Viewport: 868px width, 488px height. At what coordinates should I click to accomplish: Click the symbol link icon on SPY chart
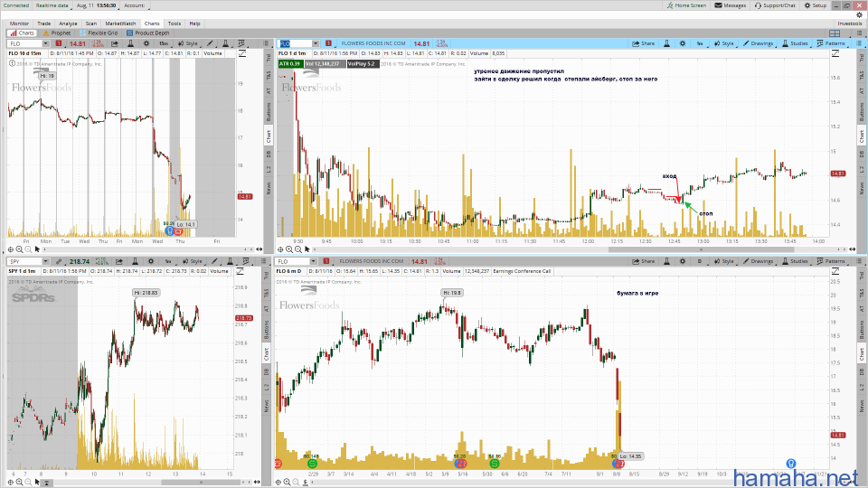[58, 260]
